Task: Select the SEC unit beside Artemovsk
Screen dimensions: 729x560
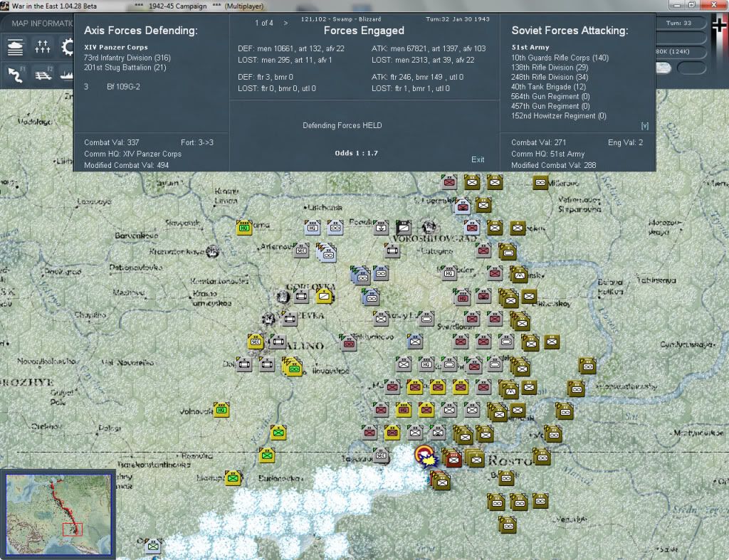Action: coord(301,250)
